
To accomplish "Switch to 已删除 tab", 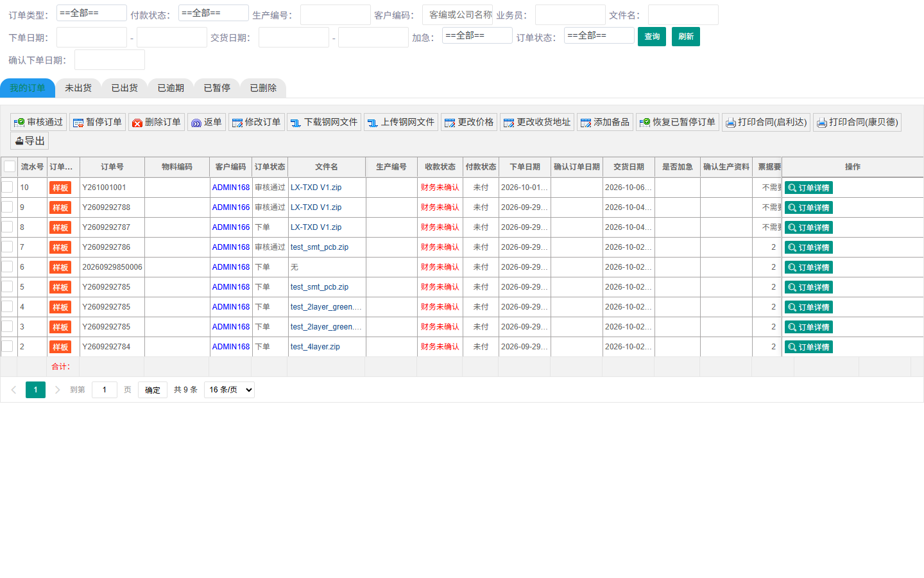I will pyautogui.click(x=263, y=88).
